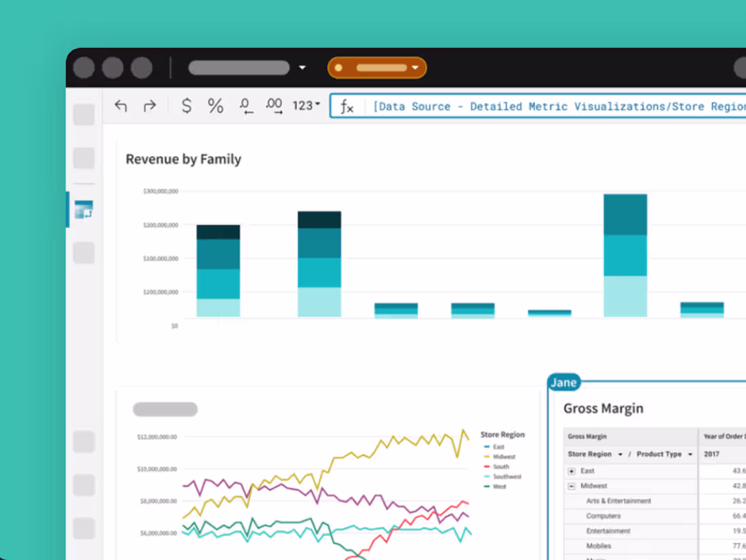Click the redo arrow in the toolbar
Screen dimensions: 746x560
tap(149, 106)
